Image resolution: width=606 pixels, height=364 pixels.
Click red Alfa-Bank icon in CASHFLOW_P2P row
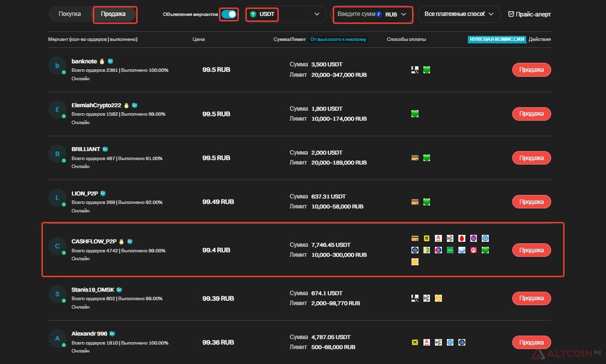click(x=438, y=238)
